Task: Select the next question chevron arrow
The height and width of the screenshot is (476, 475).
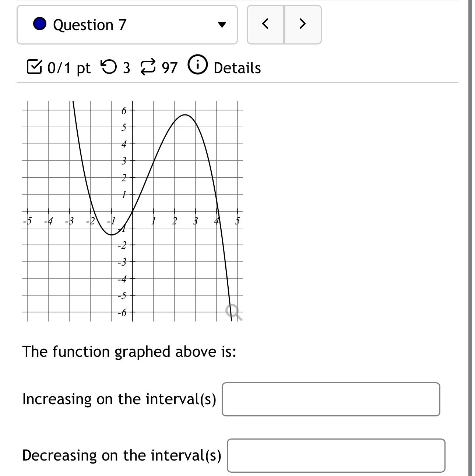Action: pos(302,25)
